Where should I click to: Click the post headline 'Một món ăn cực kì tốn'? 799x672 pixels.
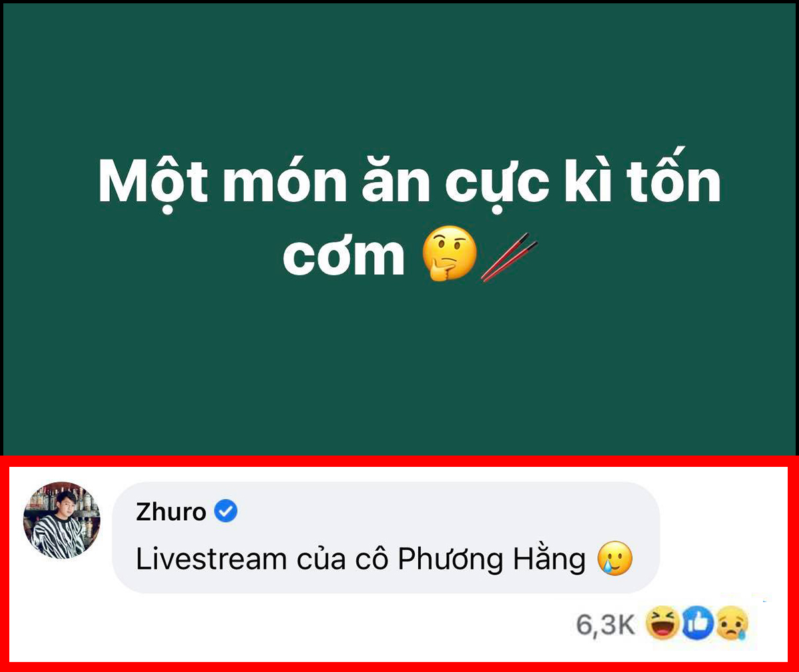point(409,181)
